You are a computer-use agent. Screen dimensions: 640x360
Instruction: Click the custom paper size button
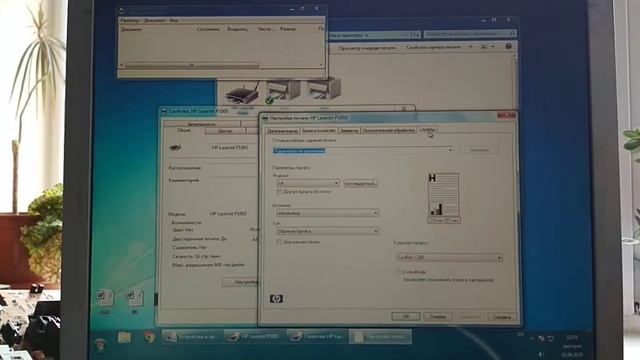360,183
